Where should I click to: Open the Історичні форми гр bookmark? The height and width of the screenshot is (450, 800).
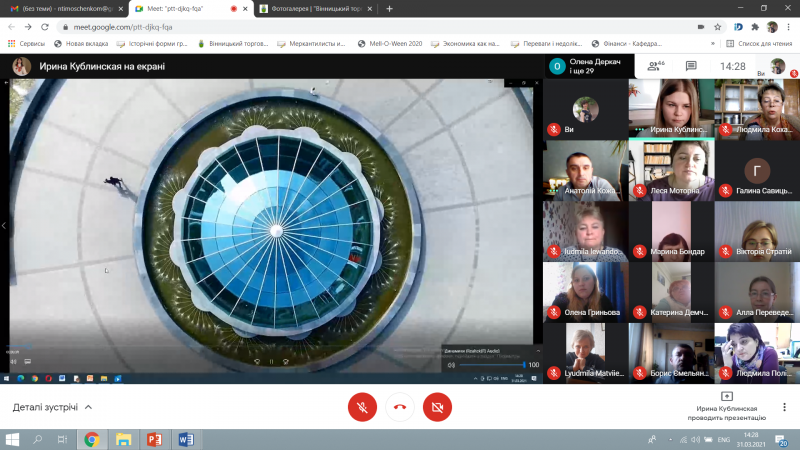[x=152, y=44]
